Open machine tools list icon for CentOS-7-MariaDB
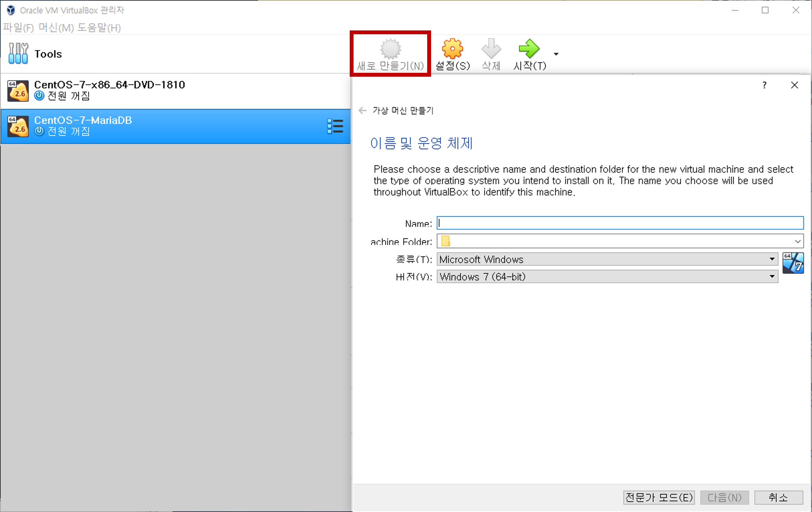The width and height of the screenshot is (812, 512). point(335,126)
